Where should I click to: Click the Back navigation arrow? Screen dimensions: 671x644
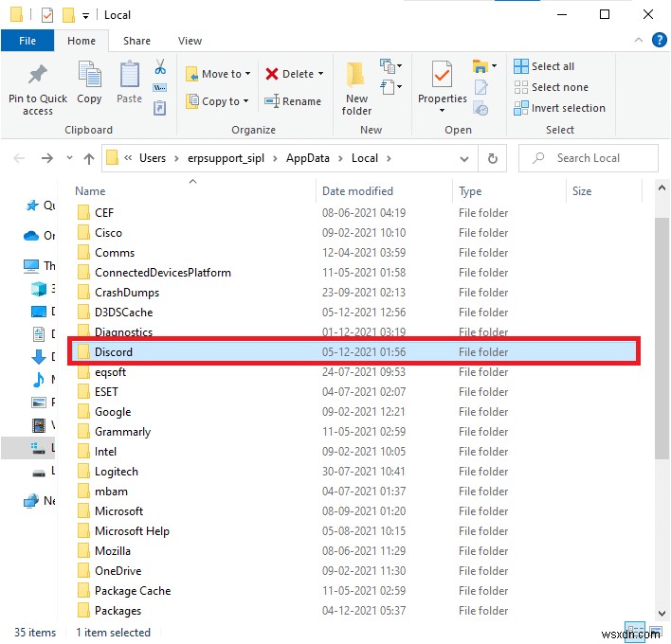(x=19, y=159)
